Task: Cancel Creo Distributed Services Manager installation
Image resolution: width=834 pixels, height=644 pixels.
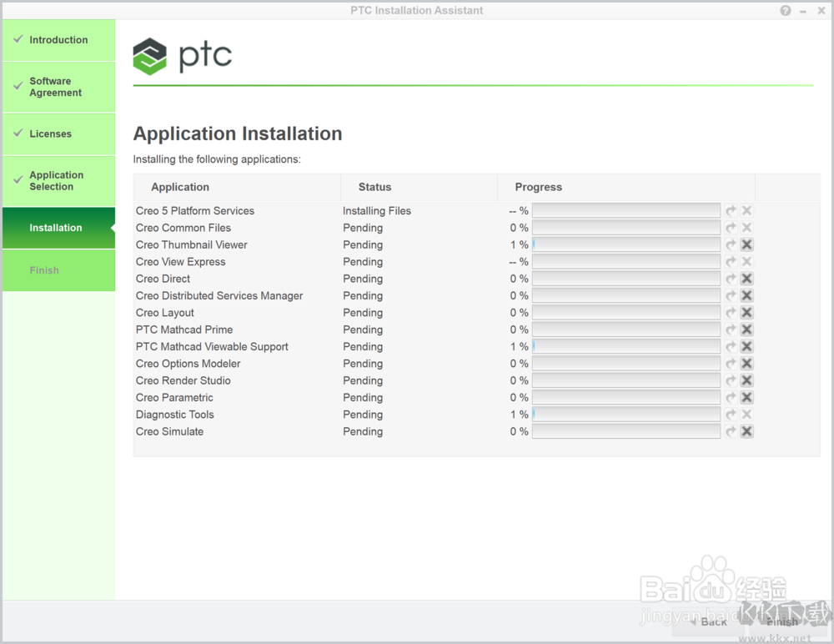Action: tap(746, 296)
